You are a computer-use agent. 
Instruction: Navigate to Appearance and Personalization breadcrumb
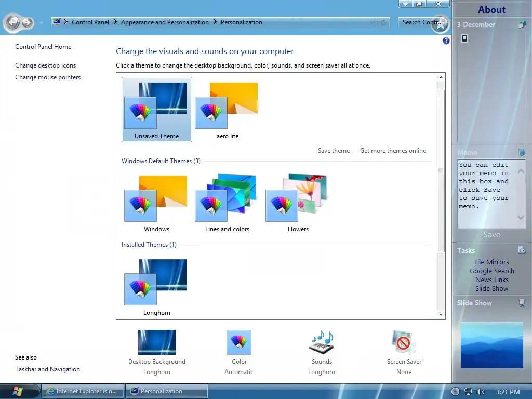[x=165, y=22]
